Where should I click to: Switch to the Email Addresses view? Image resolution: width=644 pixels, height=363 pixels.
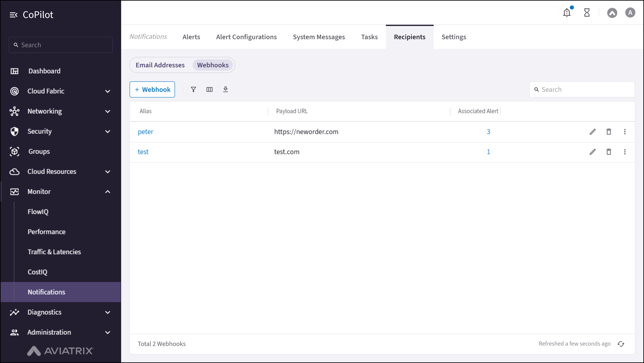tap(160, 65)
